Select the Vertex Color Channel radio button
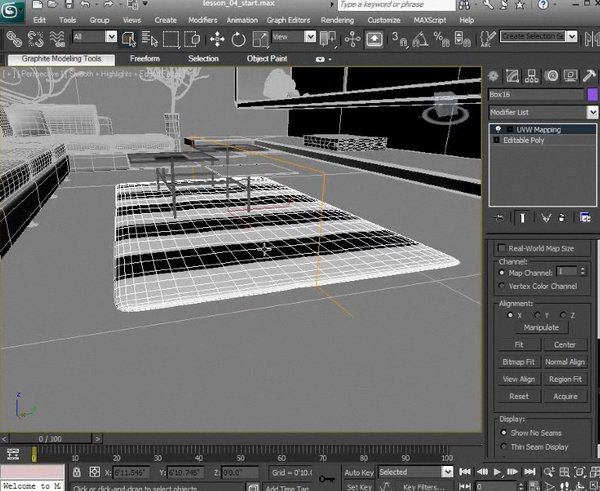The width and height of the screenshot is (600, 491). 502,286
